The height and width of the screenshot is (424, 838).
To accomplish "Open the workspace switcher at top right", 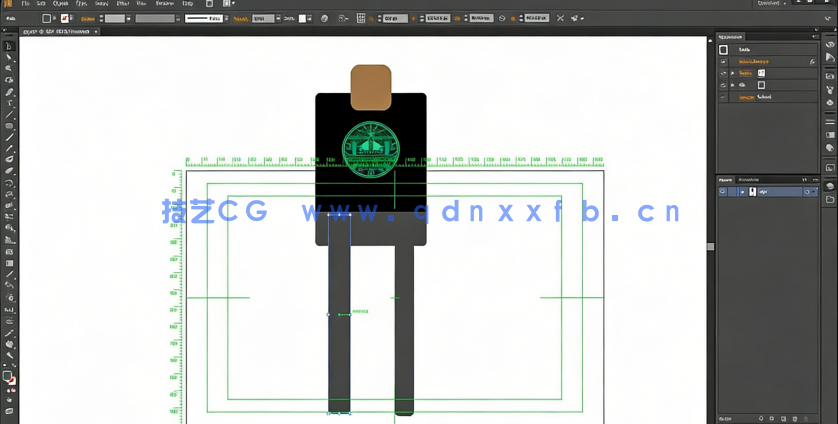I will point(772,3).
